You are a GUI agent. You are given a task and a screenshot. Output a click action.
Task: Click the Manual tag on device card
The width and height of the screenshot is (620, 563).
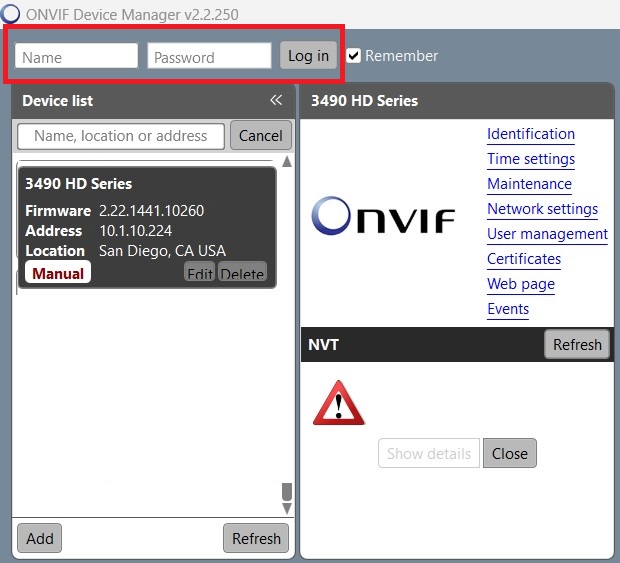coord(58,273)
